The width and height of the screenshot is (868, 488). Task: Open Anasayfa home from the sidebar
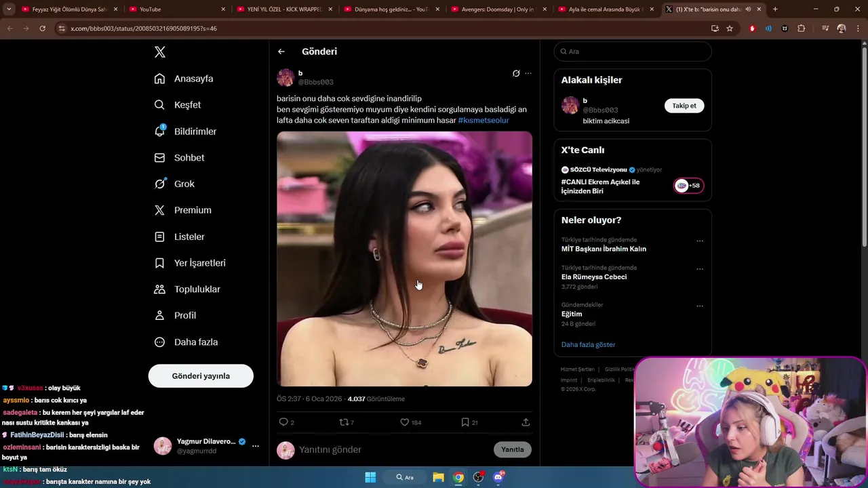184,79
